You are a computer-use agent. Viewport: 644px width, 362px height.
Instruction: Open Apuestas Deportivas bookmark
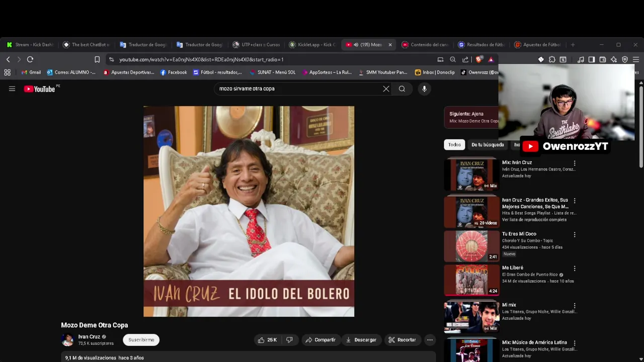tap(129, 72)
